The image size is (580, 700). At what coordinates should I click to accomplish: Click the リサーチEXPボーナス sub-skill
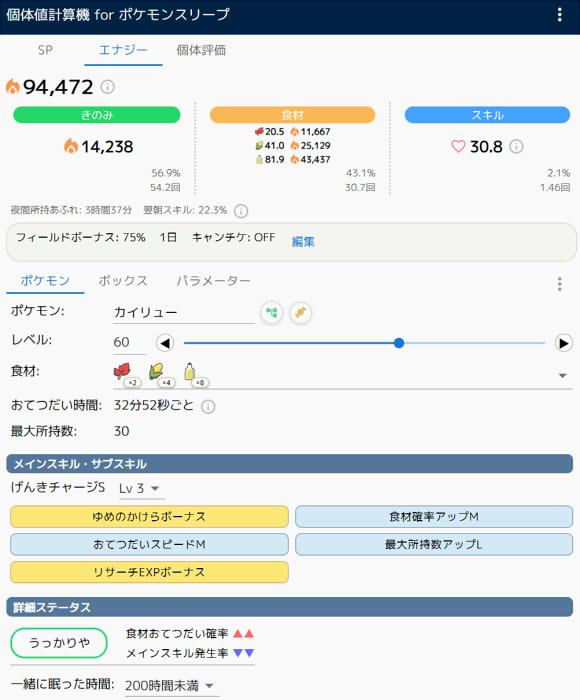(x=149, y=572)
